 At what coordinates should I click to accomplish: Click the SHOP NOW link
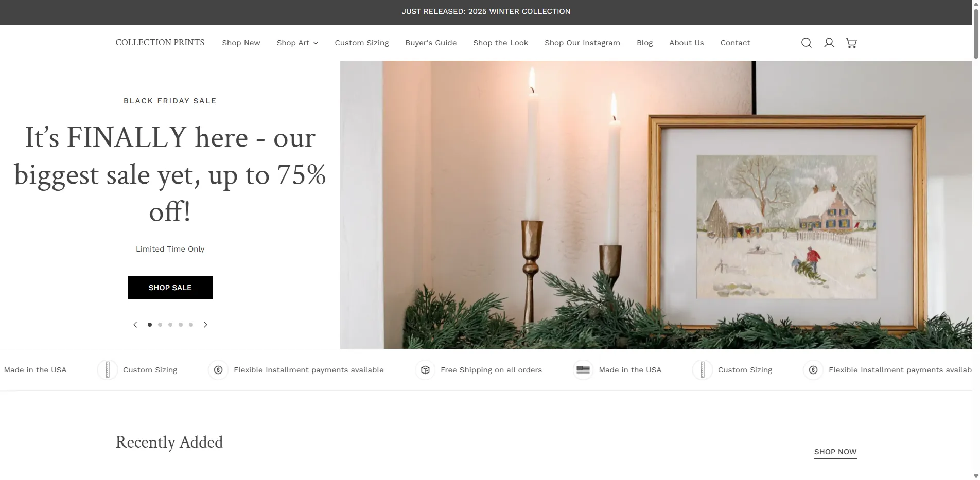point(835,452)
